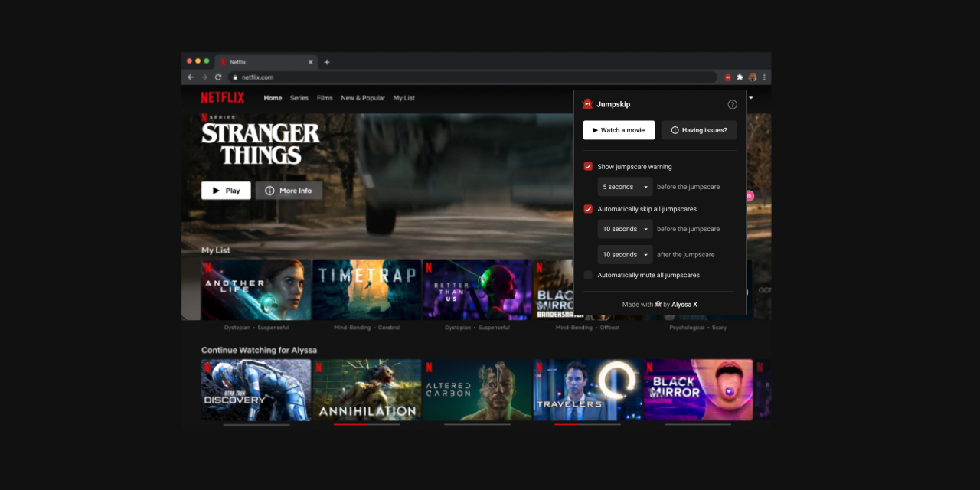The width and height of the screenshot is (980, 490).
Task: Open the Jumpskip extension ghost icon
Action: [727, 77]
